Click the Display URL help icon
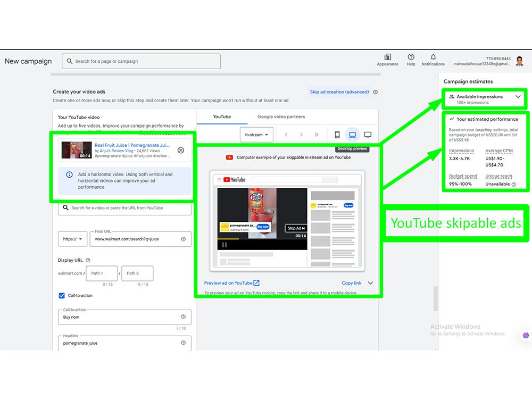 [x=88, y=260]
